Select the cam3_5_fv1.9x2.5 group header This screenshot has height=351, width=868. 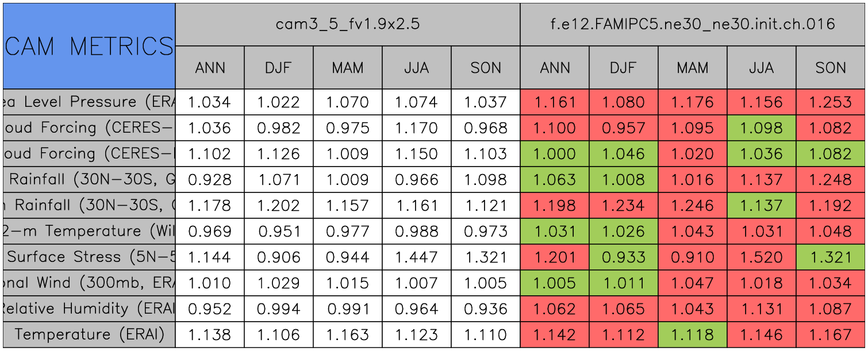coord(347,24)
